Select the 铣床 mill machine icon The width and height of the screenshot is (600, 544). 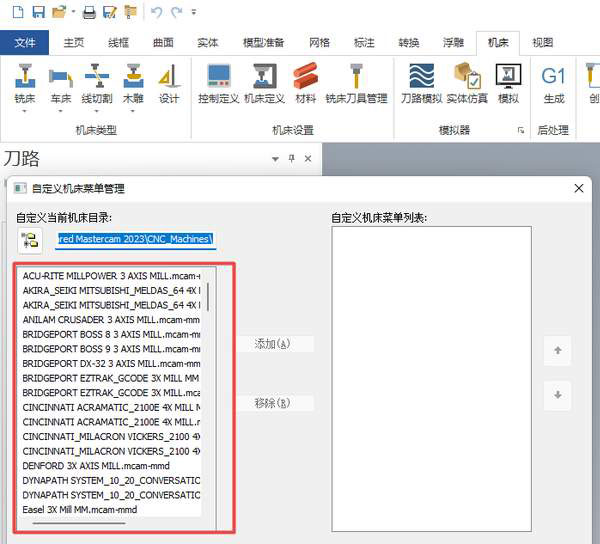[x=25, y=83]
